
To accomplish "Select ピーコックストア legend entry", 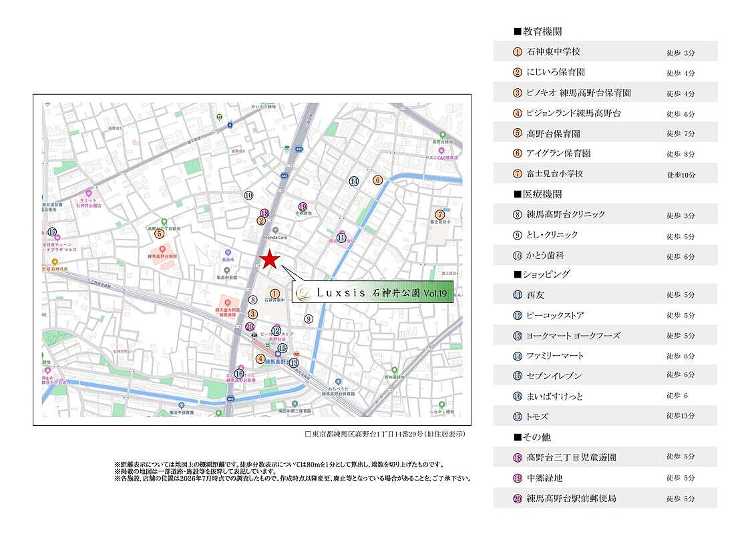I will 605,315.
